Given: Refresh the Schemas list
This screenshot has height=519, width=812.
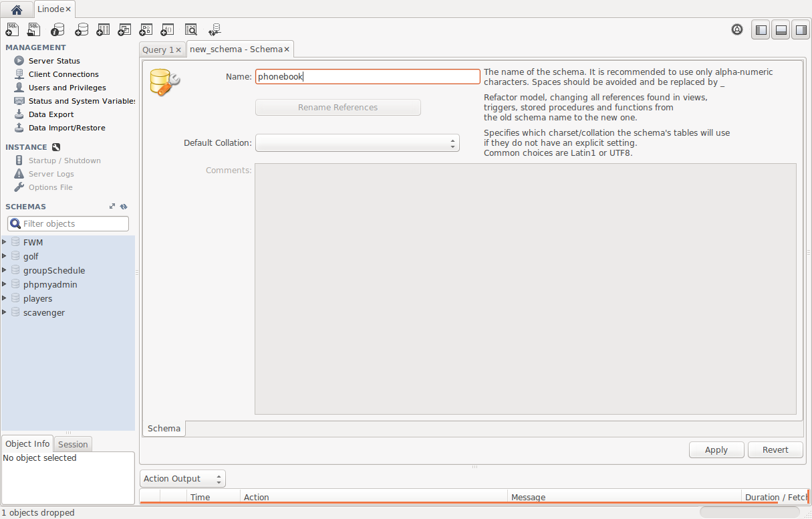Looking at the screenshot, I should (124, 207).
